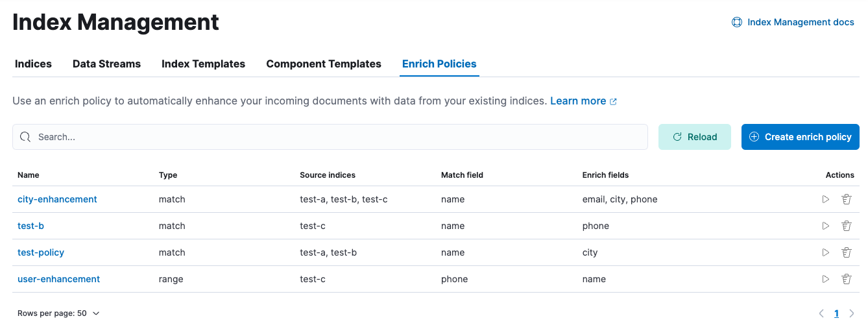Click the Reload button

[x=694, y=137]
